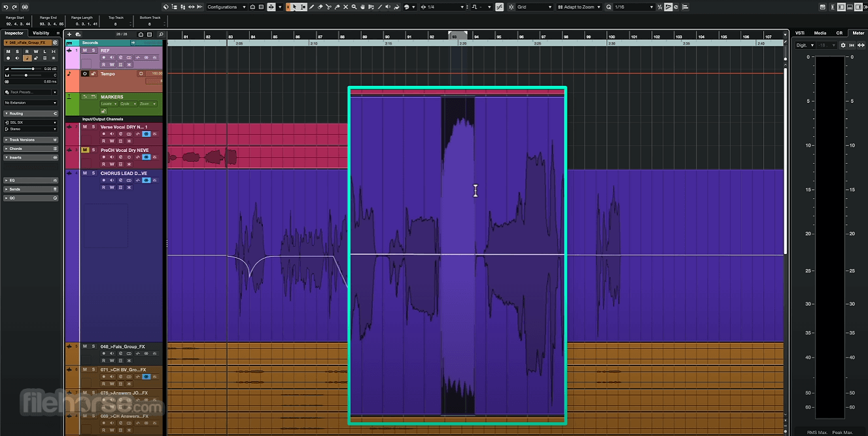Image resolution: width=868 pixels, height=436 pixels.
Task: Open the SSL SIX input routing dropdown
Action: (31, 122)
